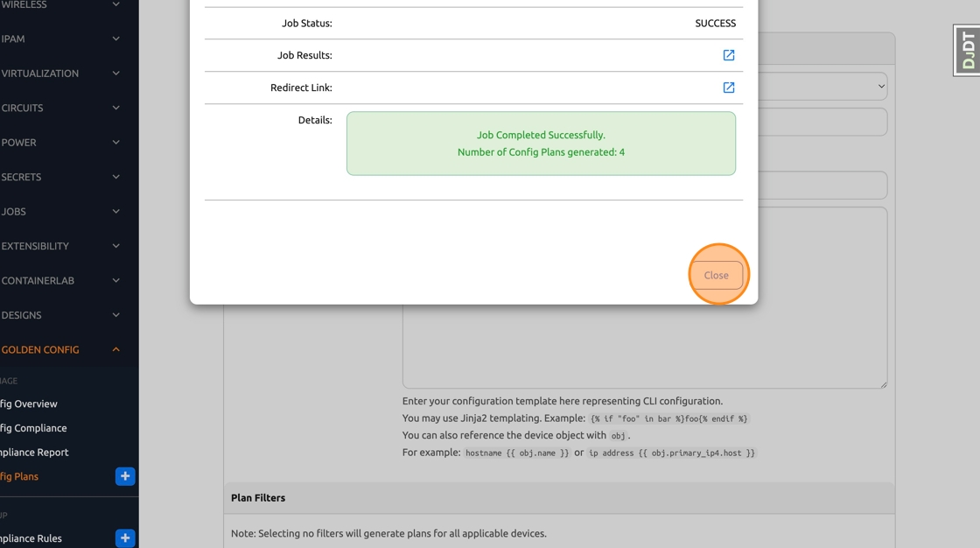
Task: Expand the Virtualization menu chevron
Action: pyautogui.click(x=115, y=74)
